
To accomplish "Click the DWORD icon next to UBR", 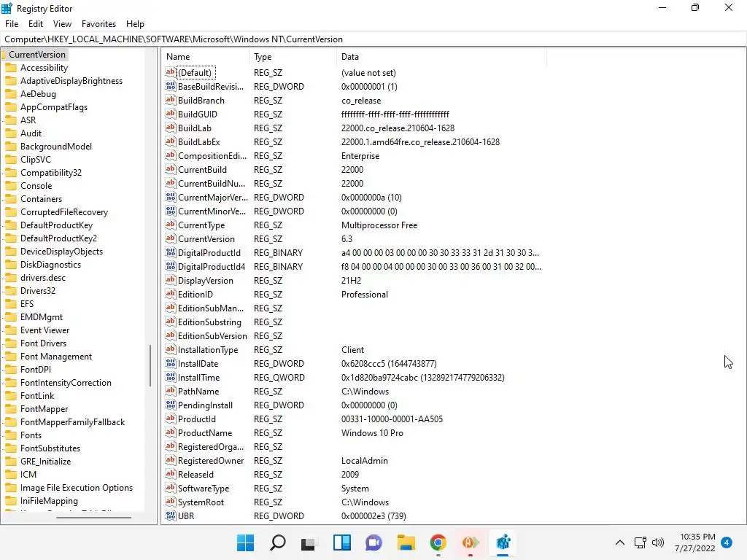I will click(171, 516).
